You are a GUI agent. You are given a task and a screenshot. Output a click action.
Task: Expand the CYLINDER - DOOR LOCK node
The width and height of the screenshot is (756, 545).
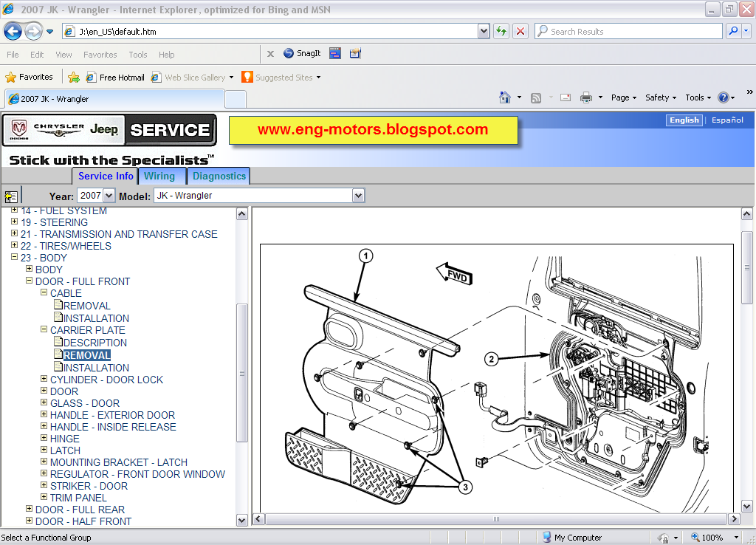(44, 379)
